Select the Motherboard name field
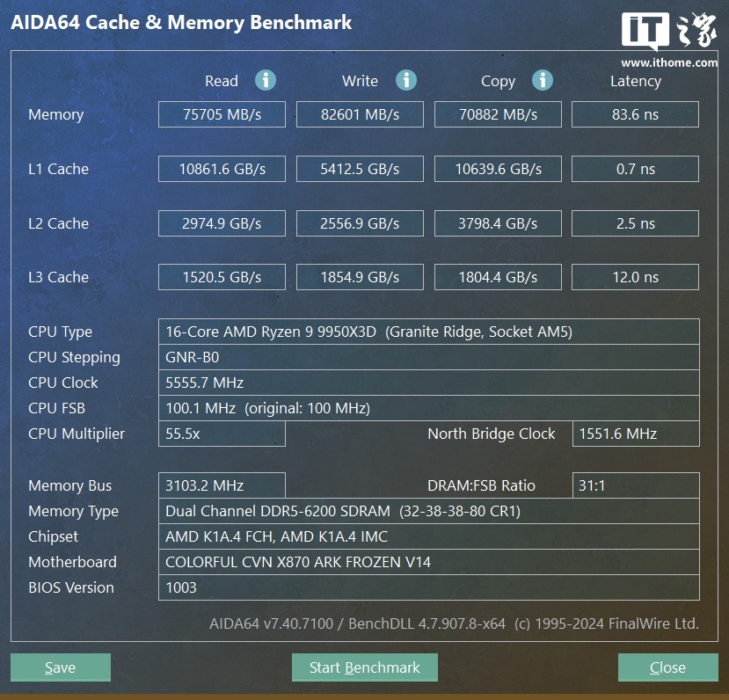This screenshot has height=700, width=729. click(428, 562)
